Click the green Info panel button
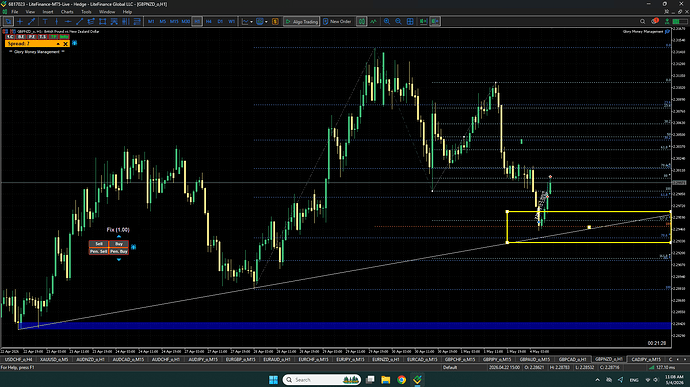The image size is (690, 387). 64,37
